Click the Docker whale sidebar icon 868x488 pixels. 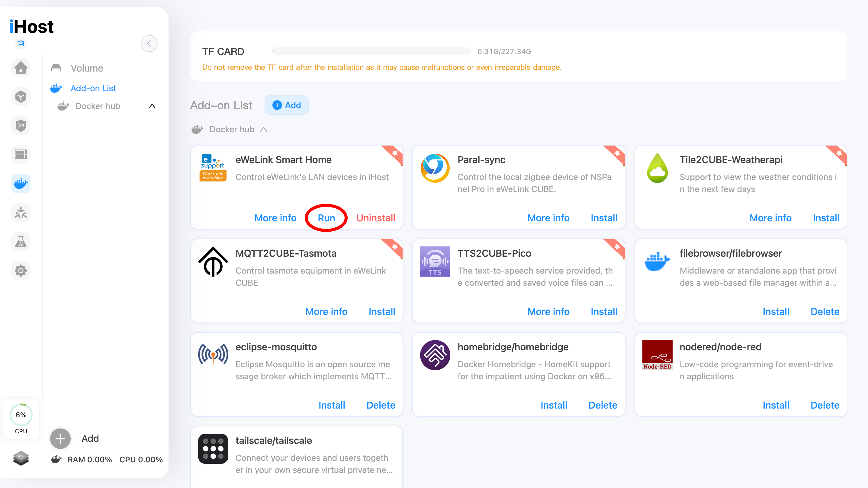[21, 183]
